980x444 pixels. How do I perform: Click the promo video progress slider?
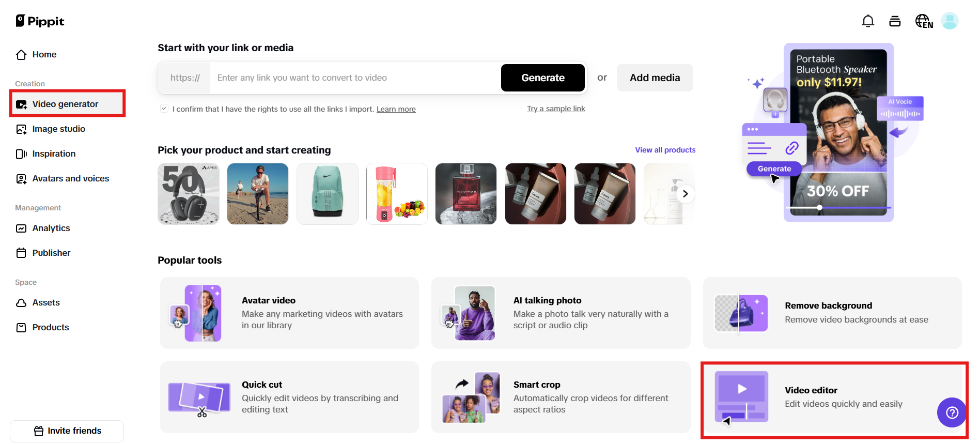point(820,207)
